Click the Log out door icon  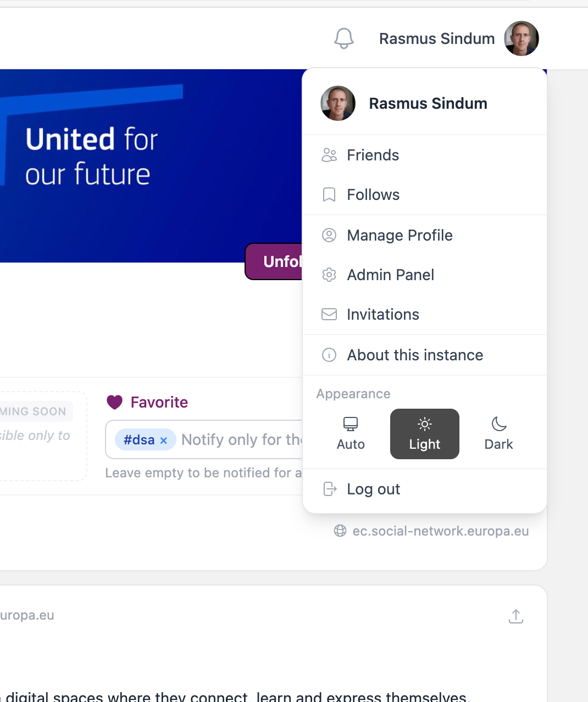click(x=329, y=489)
